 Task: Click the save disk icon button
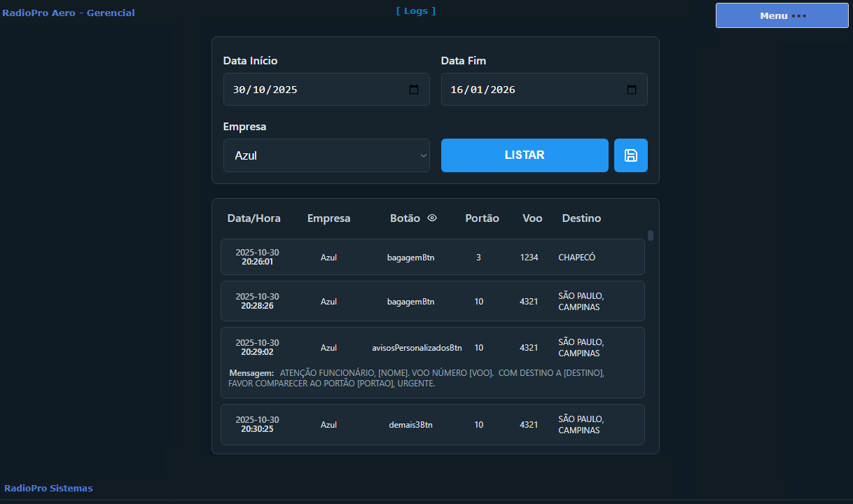[630, 155]
